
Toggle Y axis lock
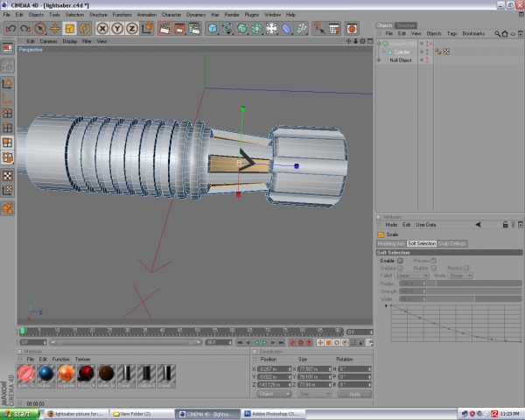coord(117,29)
